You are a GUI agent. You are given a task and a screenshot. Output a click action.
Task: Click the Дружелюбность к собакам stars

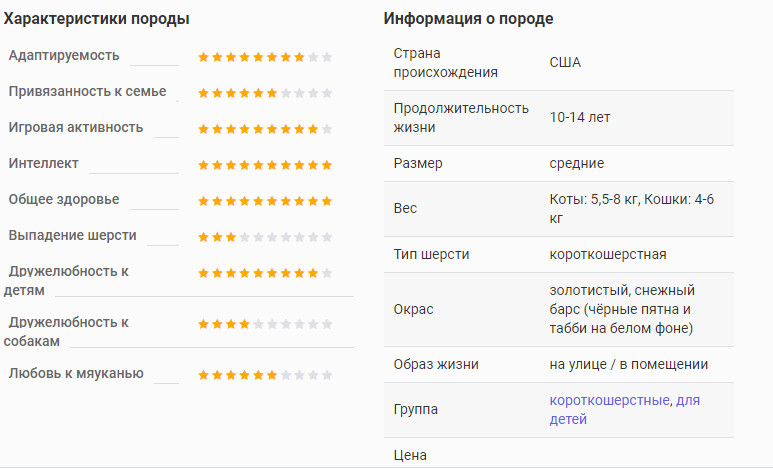click(x=265, y=324)
